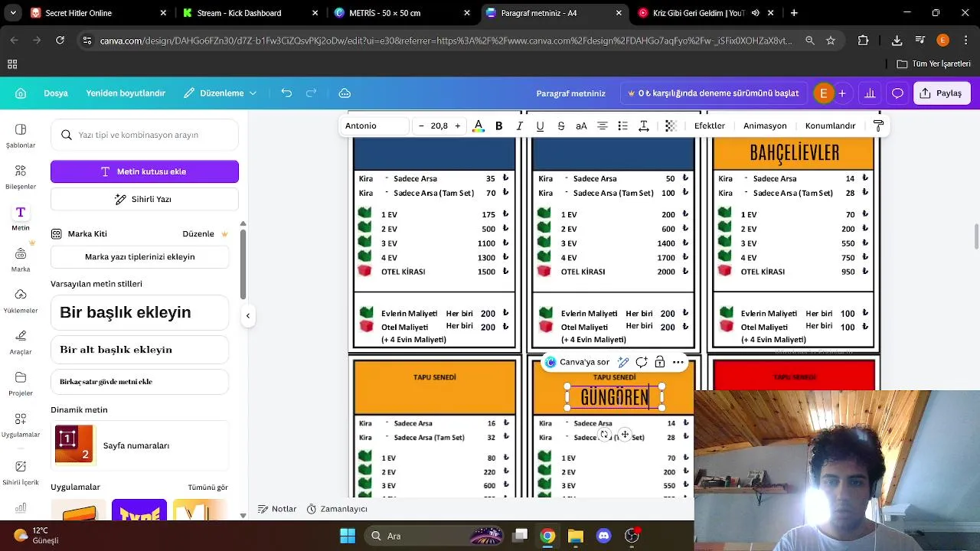The image size is (980, 551).
Task: Open Yüklemeler uploads sidebar tab
Action: coord(21,301)
